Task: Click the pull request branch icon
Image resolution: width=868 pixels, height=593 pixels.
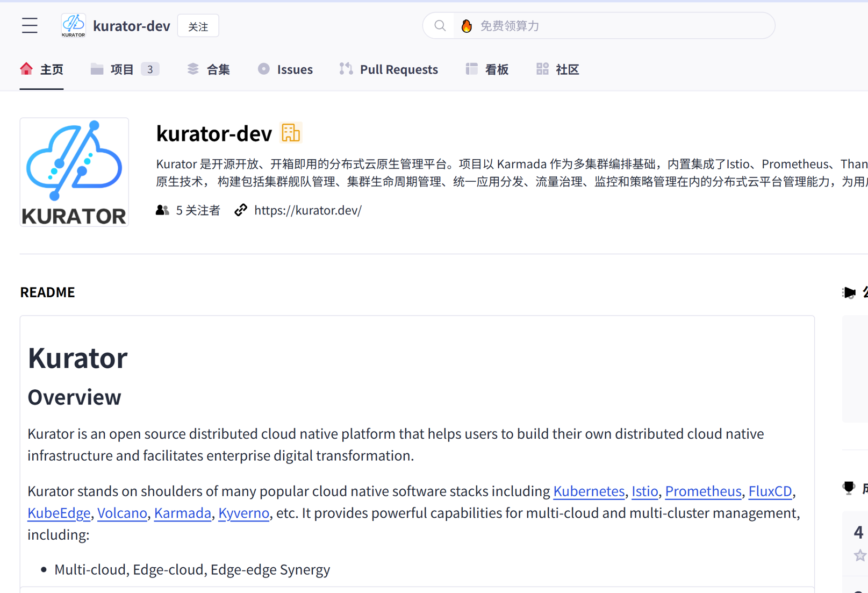Action: coord(346,69)
